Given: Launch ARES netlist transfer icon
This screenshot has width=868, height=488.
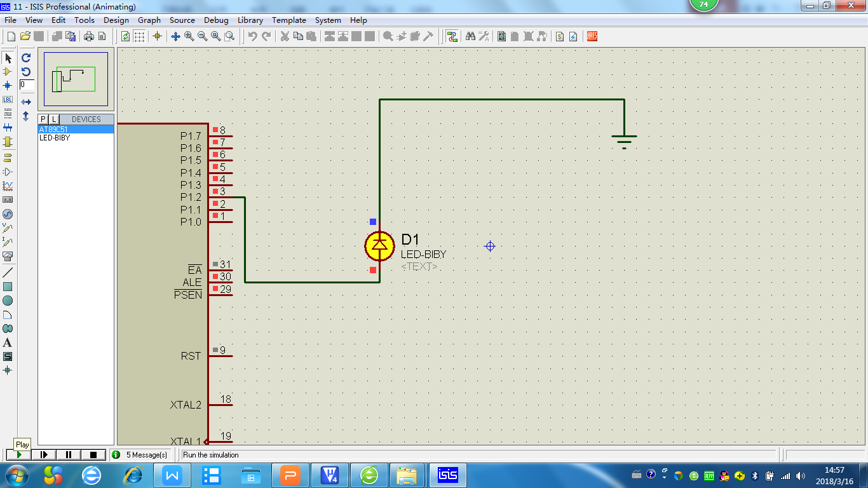Looking at the screenshot, I should click(592, 36).
